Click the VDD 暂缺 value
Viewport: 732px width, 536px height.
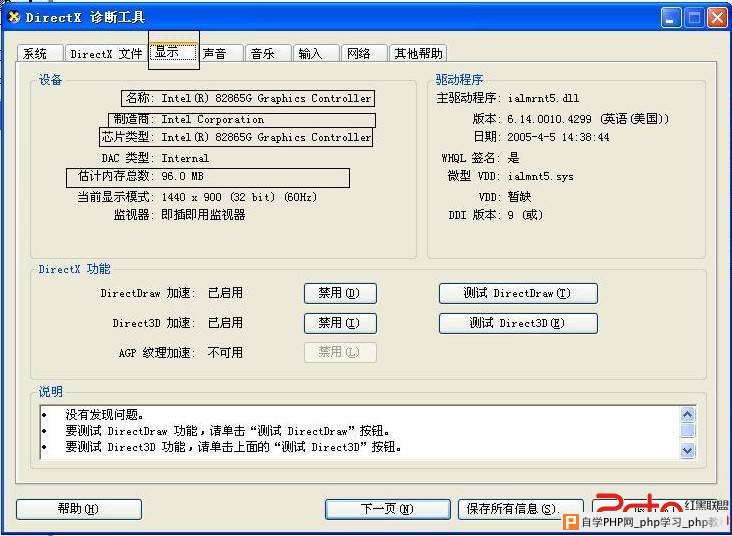pyautogui.click(x=520, y=197)
